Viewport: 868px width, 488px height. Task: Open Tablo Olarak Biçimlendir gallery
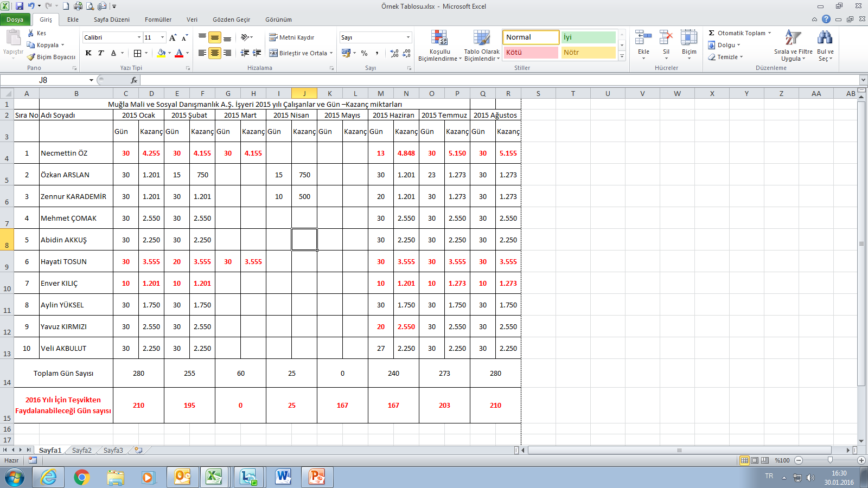482,46
